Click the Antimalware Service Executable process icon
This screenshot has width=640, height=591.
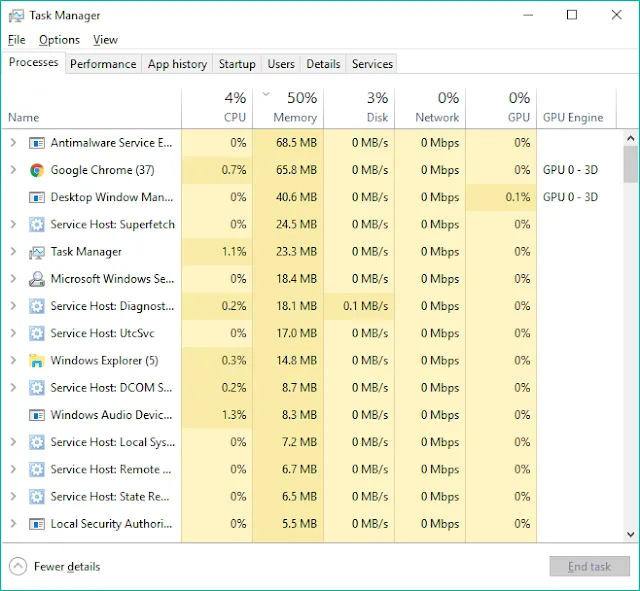[x=37, y=143]
